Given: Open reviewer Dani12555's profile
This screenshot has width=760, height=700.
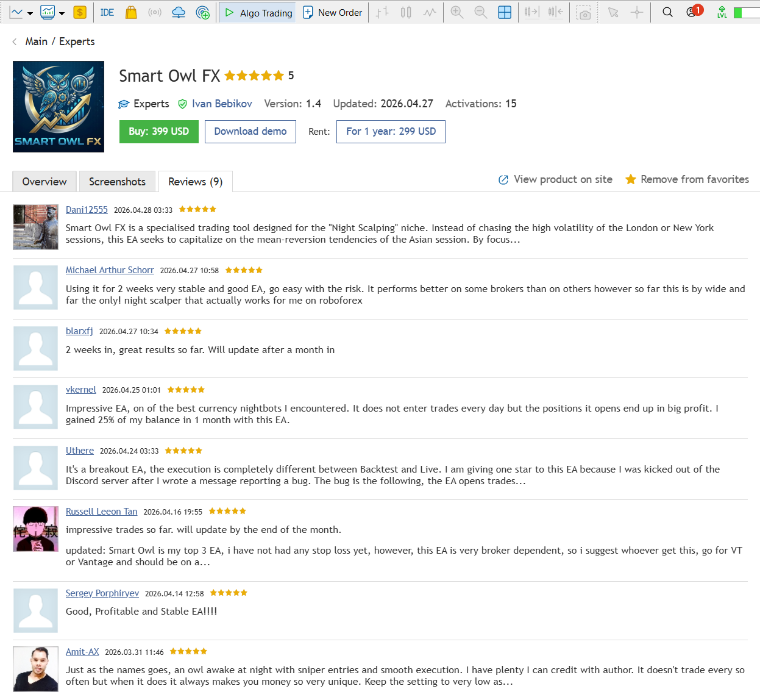Looking at the screenshot, I should pos(87,210).
